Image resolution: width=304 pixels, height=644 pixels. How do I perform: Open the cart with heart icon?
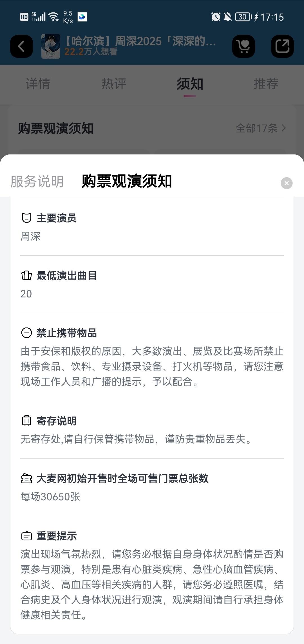click(243, 46)
